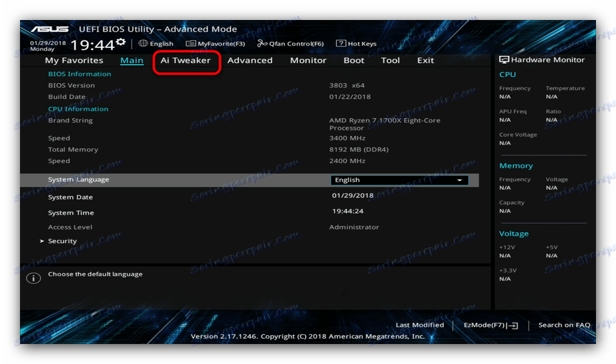Click Last Modified in the footer
Image resolution: width=616 pixels, height=364 pixels.
[419, 325]
